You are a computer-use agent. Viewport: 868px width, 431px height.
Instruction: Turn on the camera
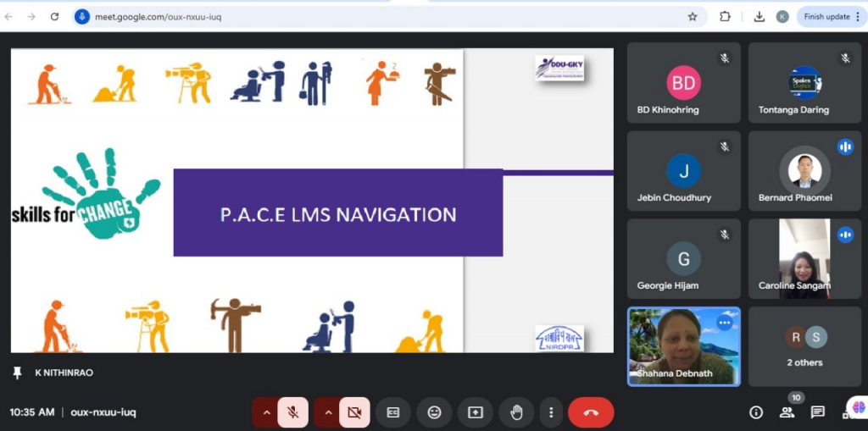pos(354,412)
